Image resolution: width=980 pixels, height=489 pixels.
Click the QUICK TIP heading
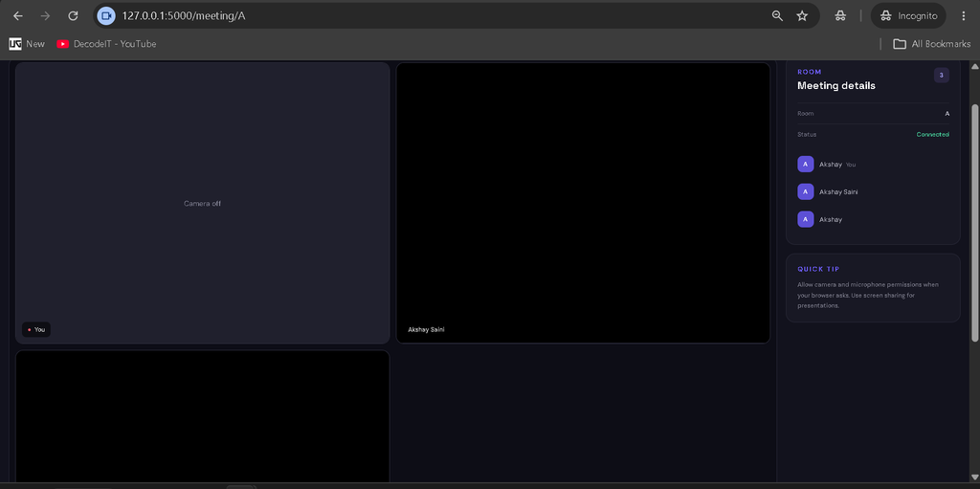818,269
